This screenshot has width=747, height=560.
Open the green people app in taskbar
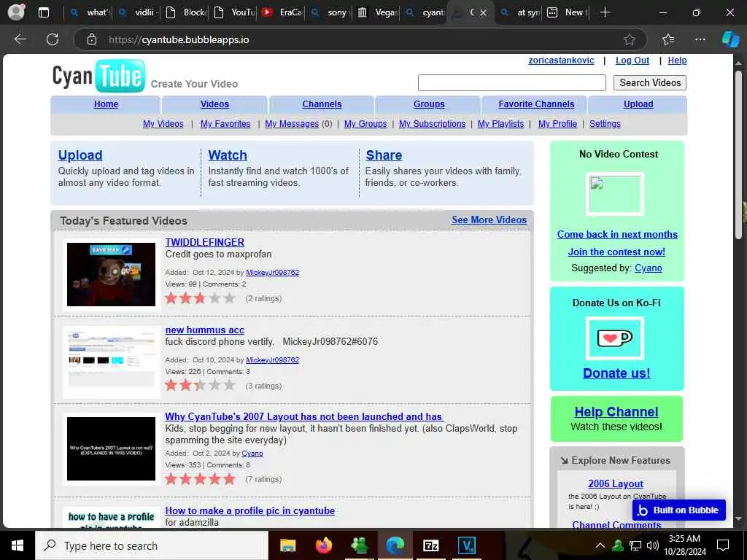(x=359, y=545)
